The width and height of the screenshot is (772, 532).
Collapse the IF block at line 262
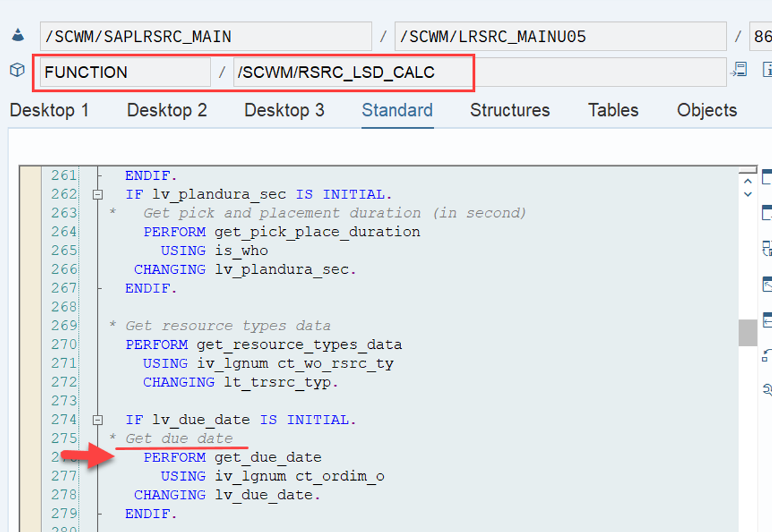[x=97, y=195]
